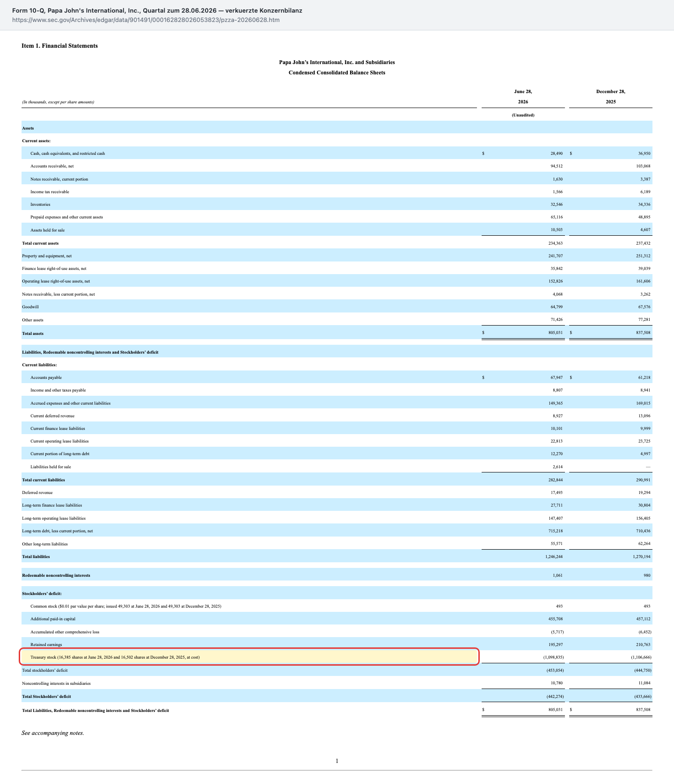Select income tax receivable value 6,189
The width and height of the screenshot is (674, 784).
[x=645, y=192]
